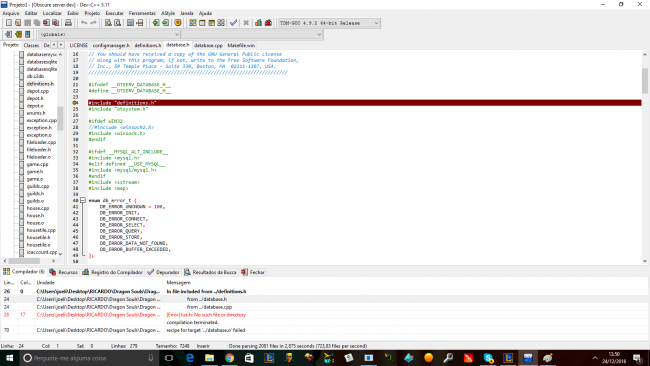650x366 pixels.
Task: Open Google Chrome from the taskbar
Action: click(229, 358)
